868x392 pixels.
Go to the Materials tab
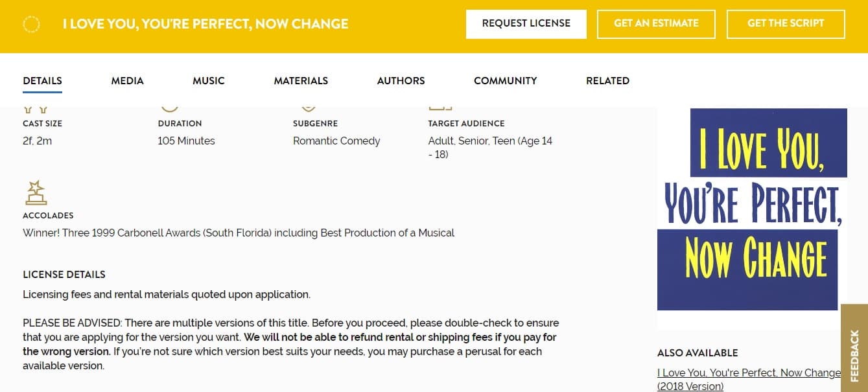tap(301, 81)
